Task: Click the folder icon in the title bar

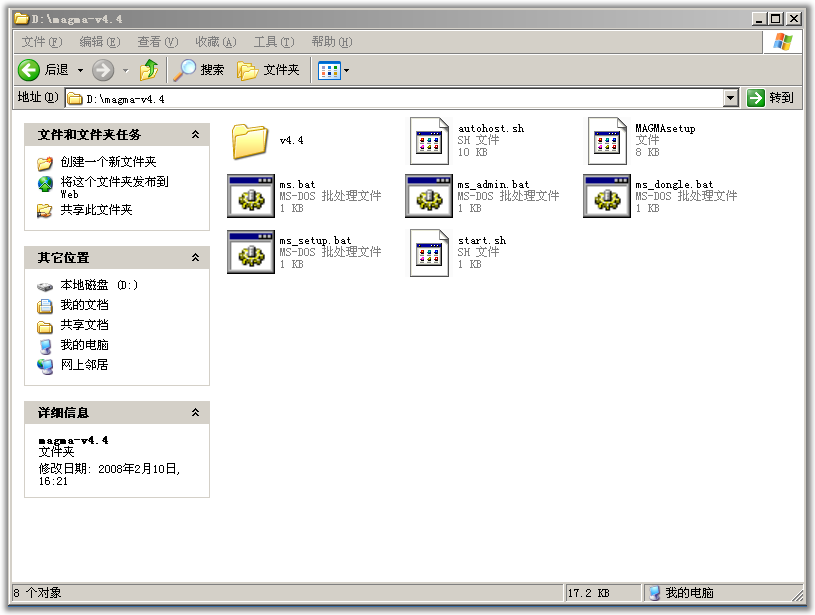Action: click(x=21, y=19)
